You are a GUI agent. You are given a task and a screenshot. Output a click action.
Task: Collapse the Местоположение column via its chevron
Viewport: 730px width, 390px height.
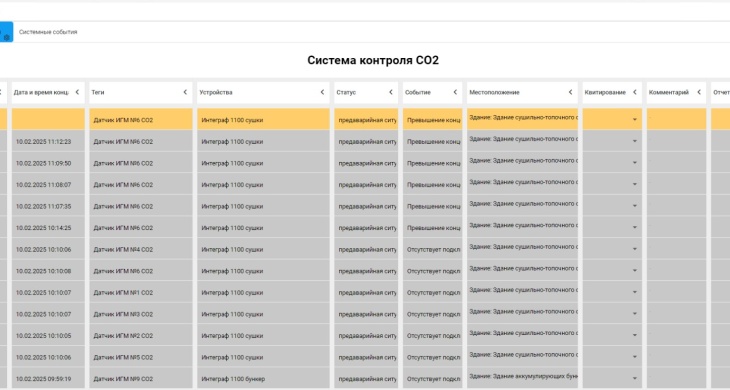tap(570, 92)
